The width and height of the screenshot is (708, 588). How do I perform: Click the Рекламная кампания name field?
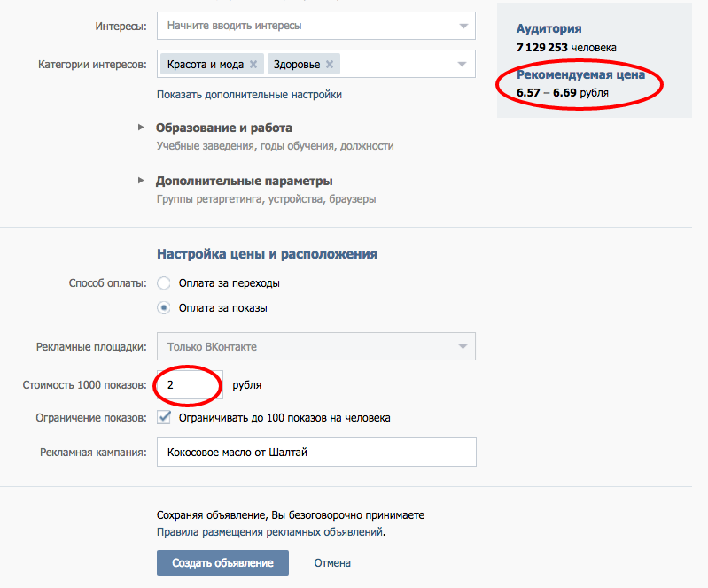tap(315, 452)
